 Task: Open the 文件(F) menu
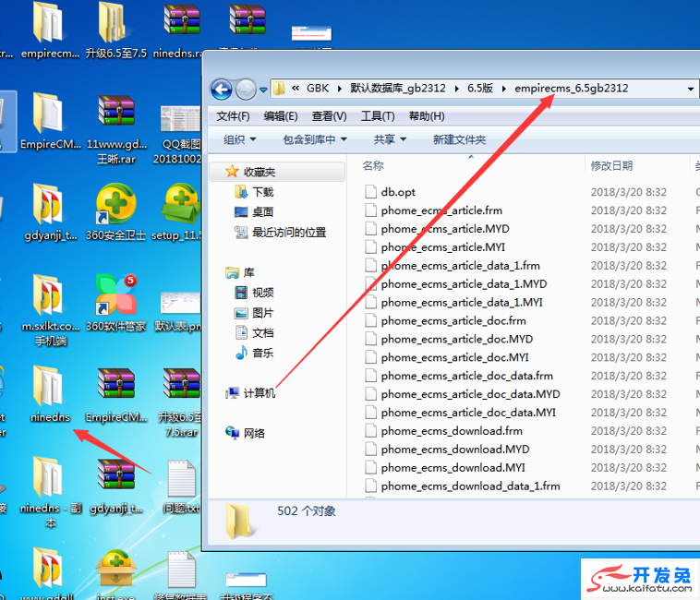coord(233,116)
